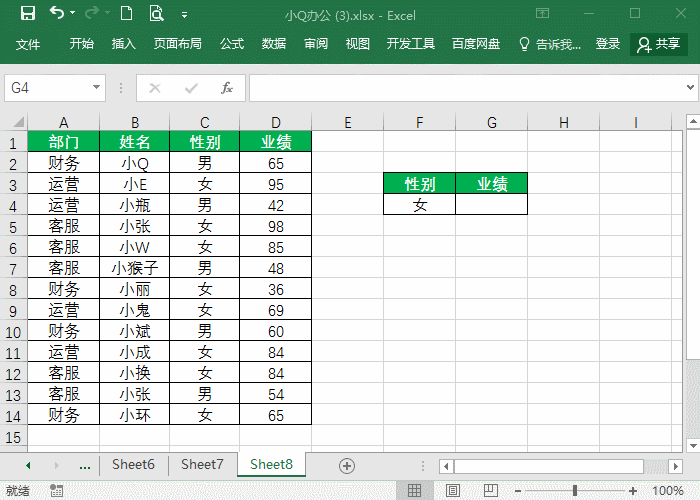Zoom out with the minus button
Viewport: 700px width, 500px height.
[518, 491]
